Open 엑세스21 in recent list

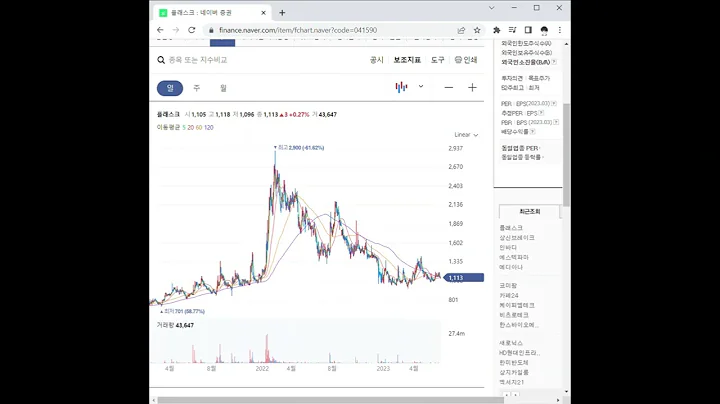512,382
